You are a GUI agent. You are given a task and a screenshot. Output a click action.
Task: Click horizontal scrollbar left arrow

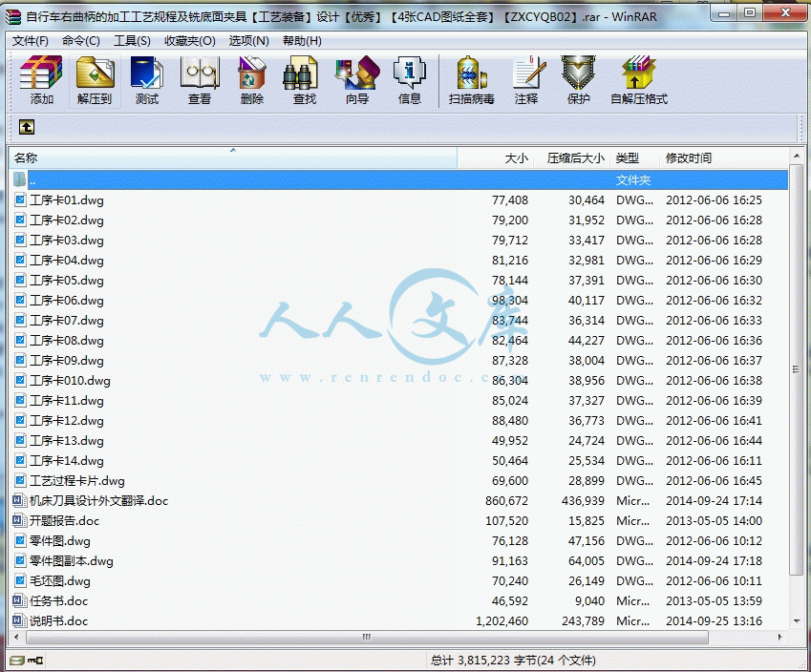click(x=16, y=637)
